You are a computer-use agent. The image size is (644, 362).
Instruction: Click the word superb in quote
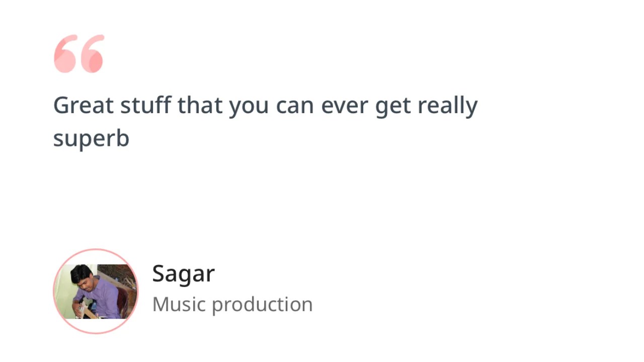(x=91, y=138)
